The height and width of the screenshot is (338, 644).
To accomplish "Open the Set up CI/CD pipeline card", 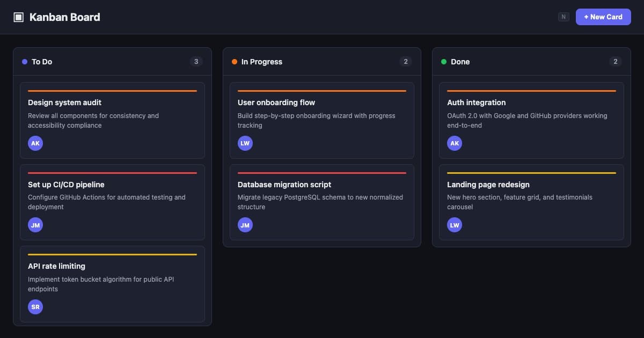I will click(113, 202).
